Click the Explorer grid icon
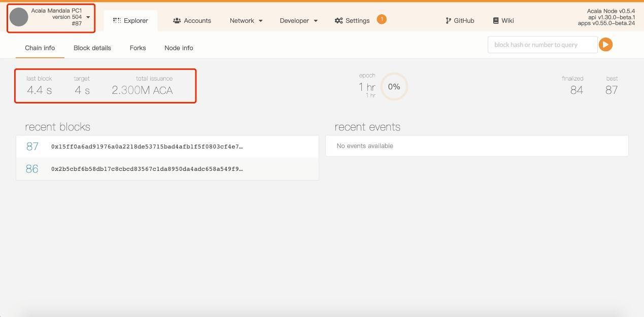This screenshot has height=317, width=644. click(117, 21)
